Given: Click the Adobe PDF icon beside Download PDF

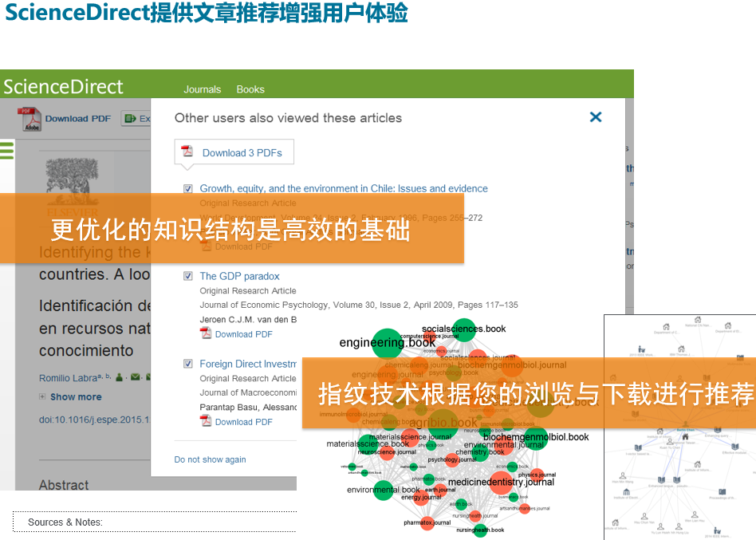Looking at the screenshot, I should click(30, 119).
